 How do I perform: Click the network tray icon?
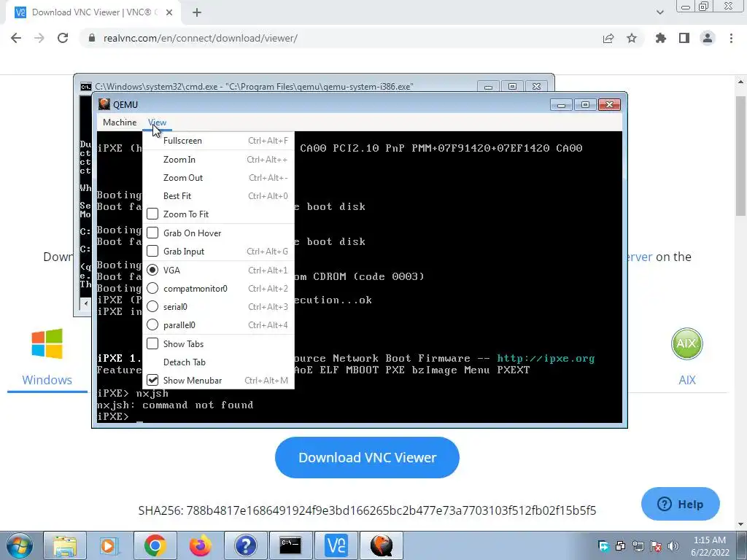point(638,546)
